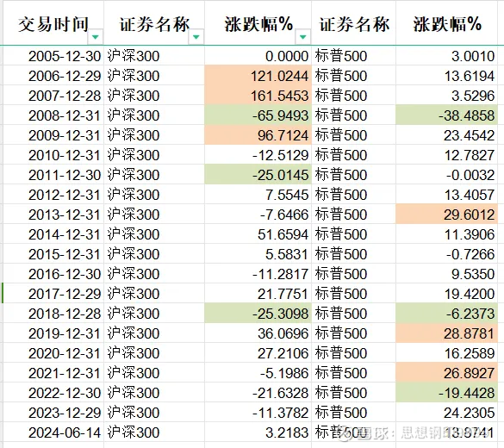Click the -12.5129 value cell
The height and width of the screenshot is (448, 504).
pos(258,155)
